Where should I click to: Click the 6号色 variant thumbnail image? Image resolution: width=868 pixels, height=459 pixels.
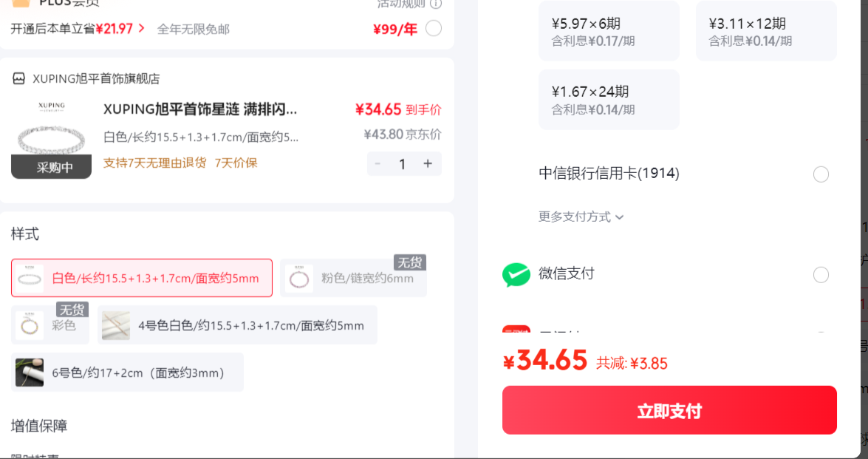(x=30, y=372)
